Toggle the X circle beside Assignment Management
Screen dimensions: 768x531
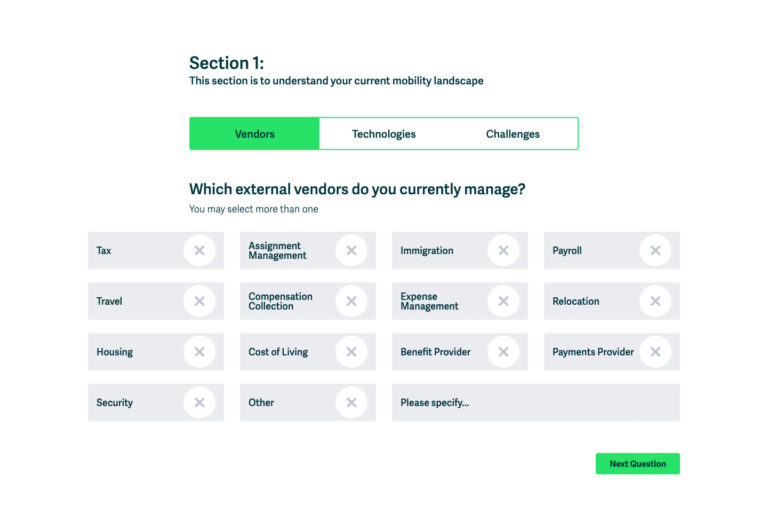[x=351, y=250]
